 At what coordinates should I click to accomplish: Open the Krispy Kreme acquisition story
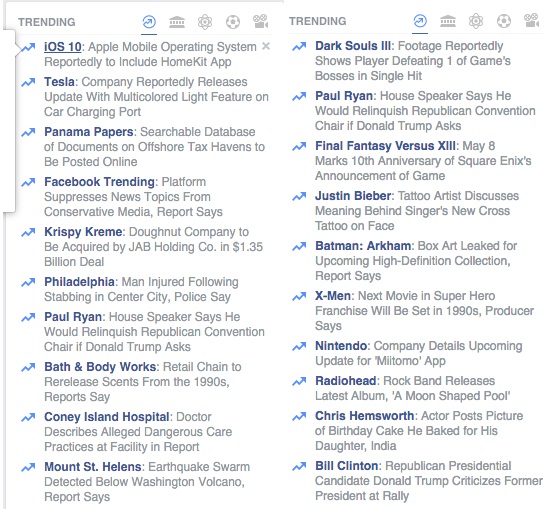(153, 247)
